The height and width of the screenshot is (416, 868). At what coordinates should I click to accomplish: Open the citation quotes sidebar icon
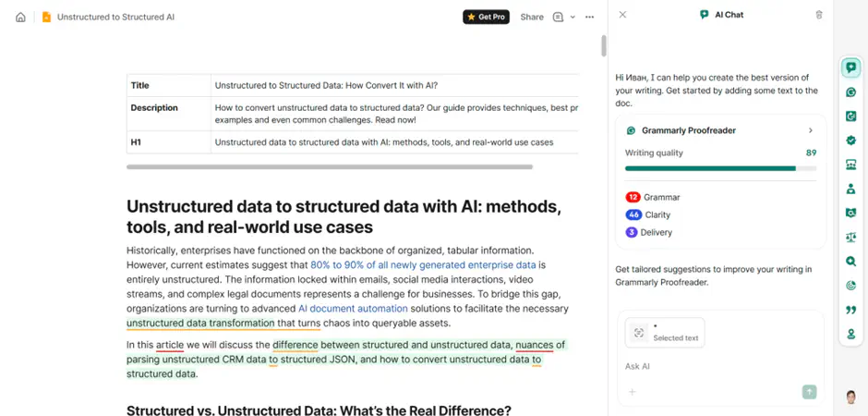click(x=850, y=310)
